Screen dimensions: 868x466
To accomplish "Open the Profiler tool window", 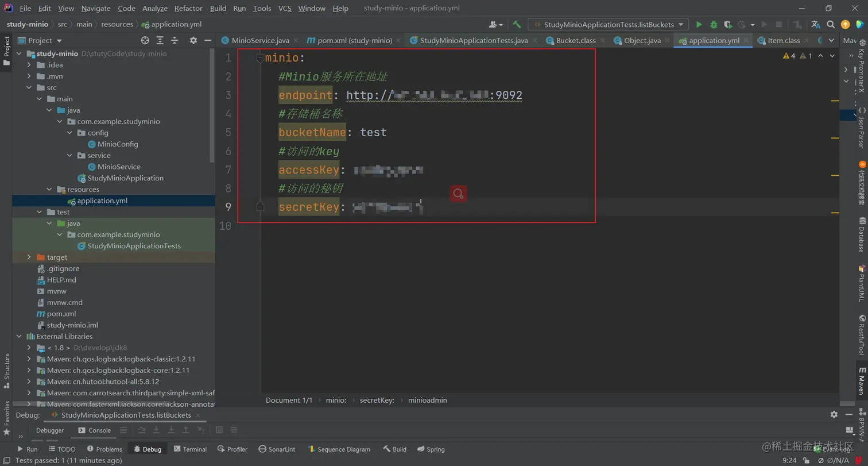I will pos(233,449).
